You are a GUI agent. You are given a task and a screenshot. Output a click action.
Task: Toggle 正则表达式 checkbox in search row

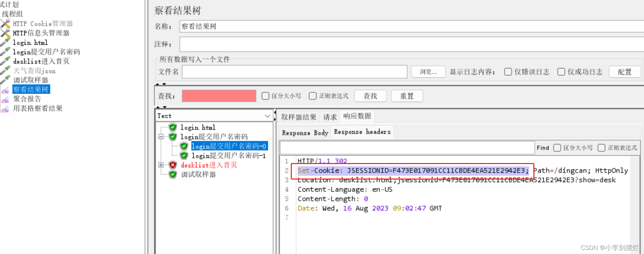tap(313, 96)
